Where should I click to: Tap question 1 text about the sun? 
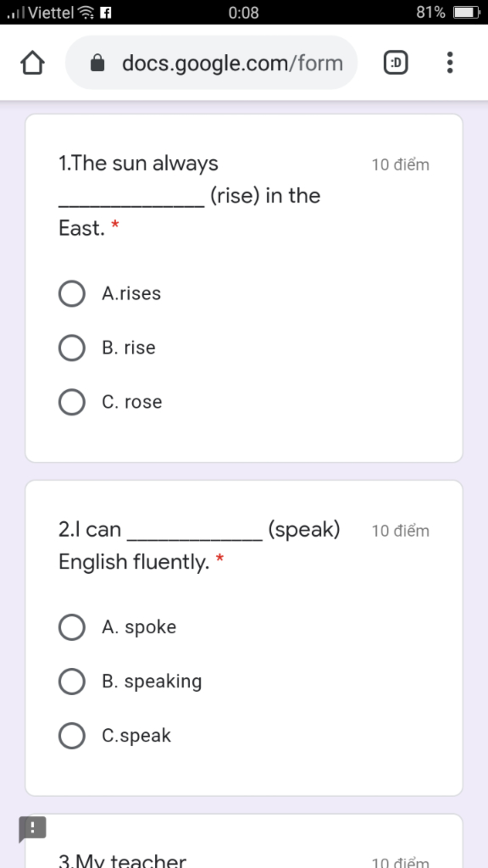(x=190, y=196)
